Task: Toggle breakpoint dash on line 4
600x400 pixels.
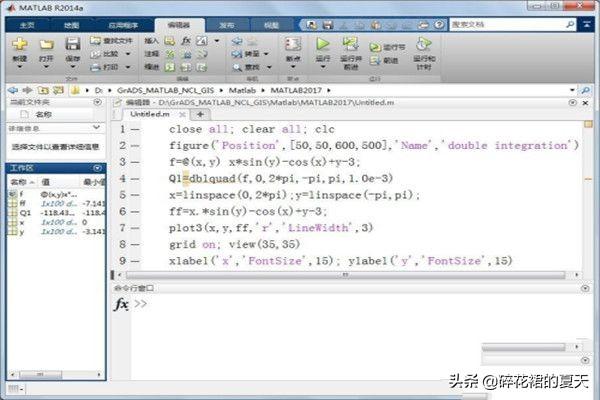Action: click(135, 179)
